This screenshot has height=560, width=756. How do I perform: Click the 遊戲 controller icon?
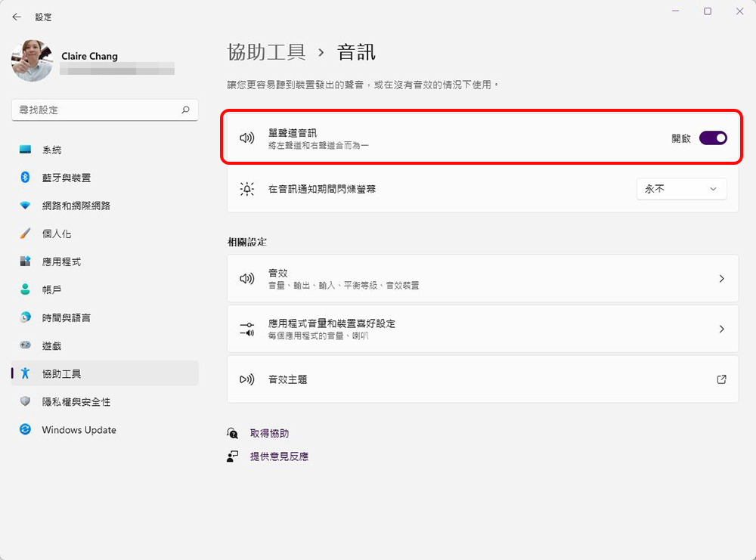coord(26,345)
